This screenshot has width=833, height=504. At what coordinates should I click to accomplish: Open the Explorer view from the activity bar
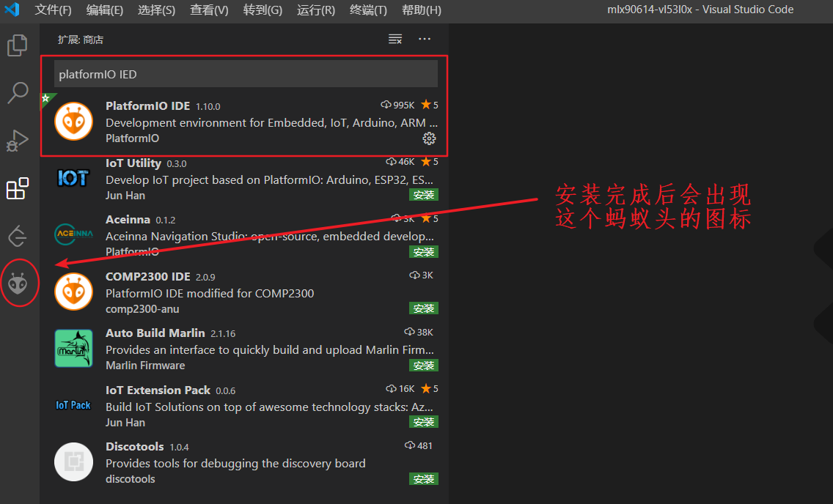[18, 45]
